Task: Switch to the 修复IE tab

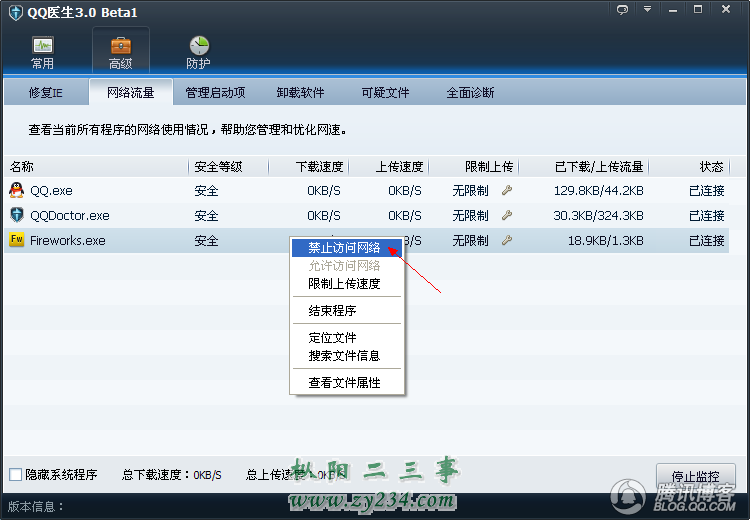Action: pyautogui.click(x=45, y=92)
